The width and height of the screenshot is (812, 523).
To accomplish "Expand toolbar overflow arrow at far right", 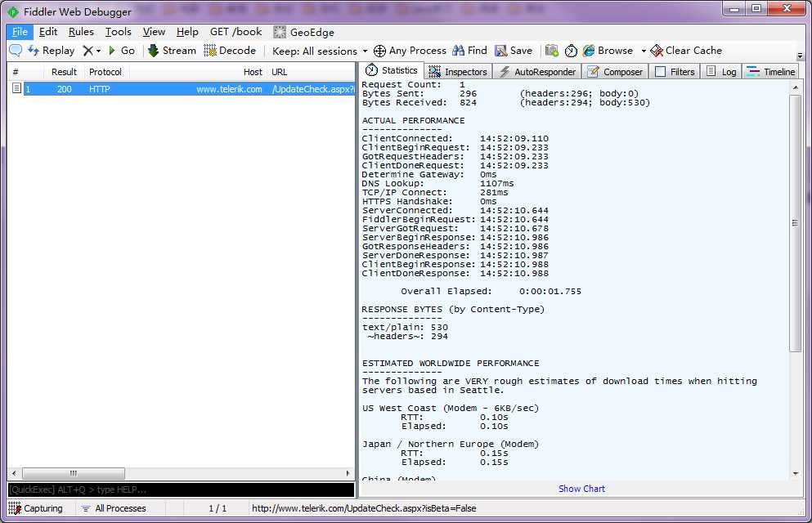I will (800, 56).
